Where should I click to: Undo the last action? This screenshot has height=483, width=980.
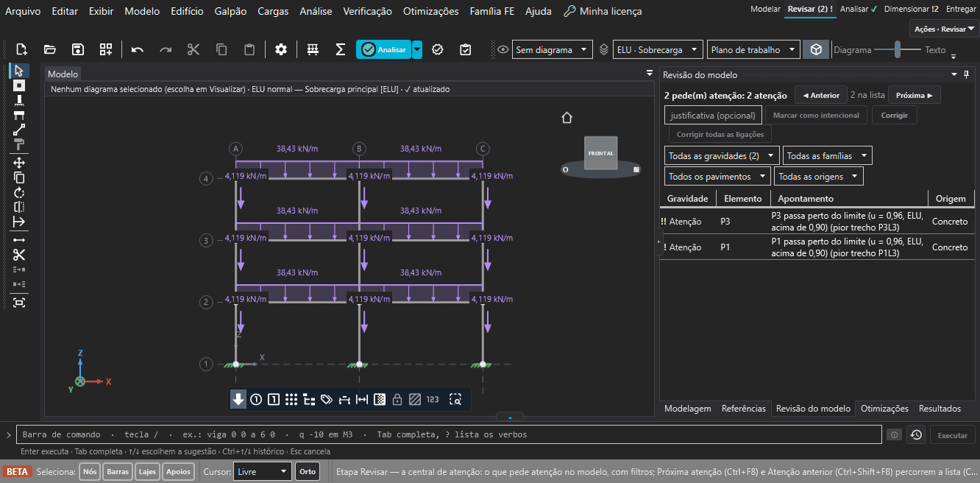click(x=138, y=49)
